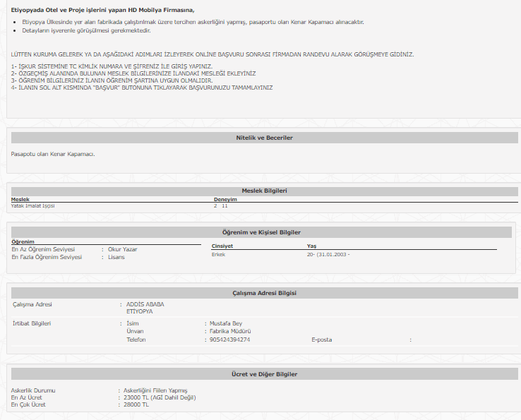Select the 'Erkek' gender value
The image size is (521, 420).
[x=218, y=254]
